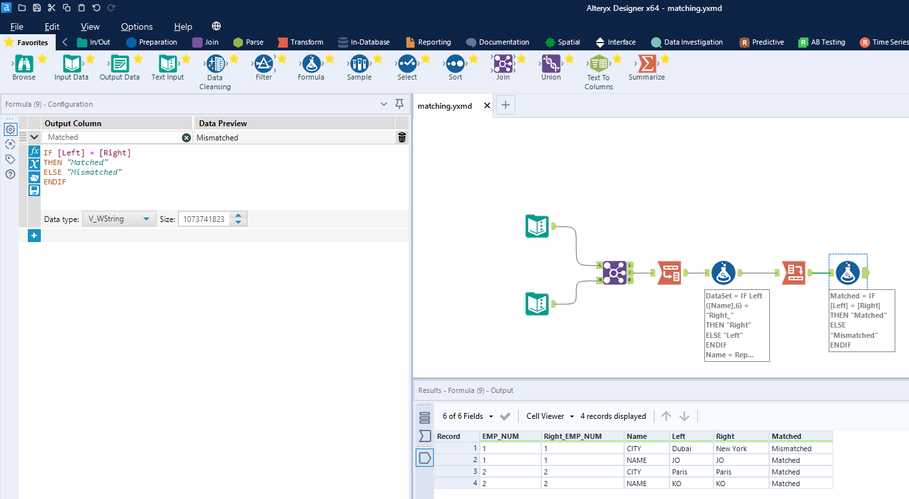Click the Mismatched cell in results
The height and width of the screenshot is (499, 909).
[x=801, y=449]
